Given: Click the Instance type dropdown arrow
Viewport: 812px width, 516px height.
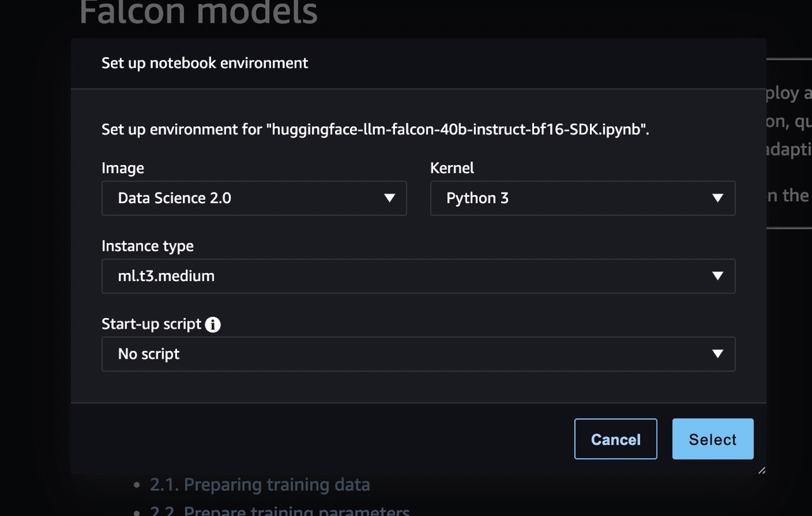Looking at the screenshot, I should click(x=718, y=276).
